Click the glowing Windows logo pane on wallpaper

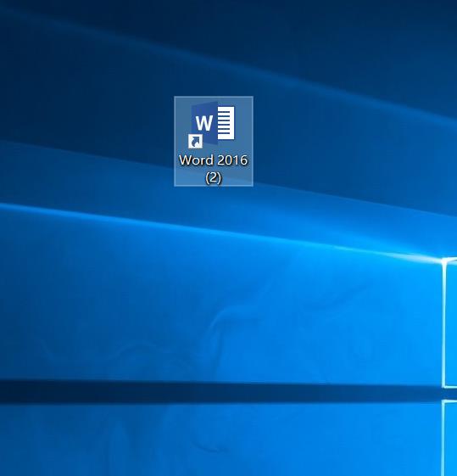(449, 322)
